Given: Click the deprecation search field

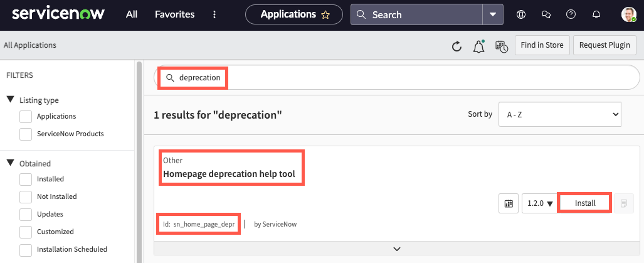Looking at the screenshot, I should [x=397, y=77].
